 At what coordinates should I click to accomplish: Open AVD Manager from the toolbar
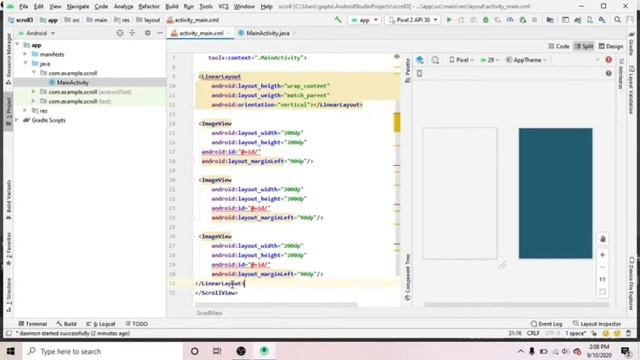pyautogui.click(x=590, y=20)
